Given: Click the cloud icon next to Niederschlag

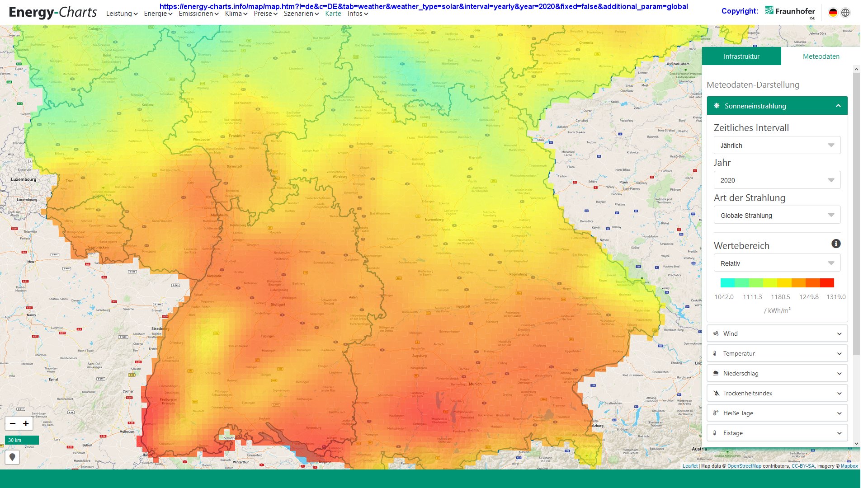Looking at the screenshot, I should (716, 373).
